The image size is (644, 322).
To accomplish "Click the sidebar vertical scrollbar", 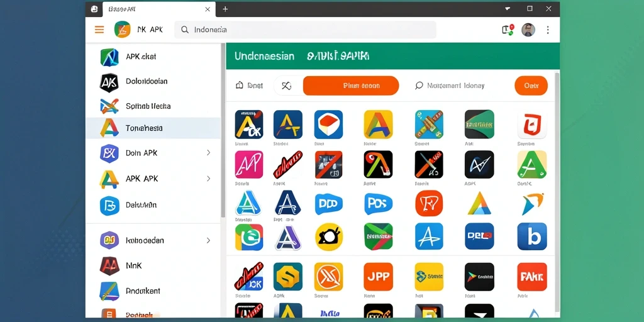I will point(223,131).
